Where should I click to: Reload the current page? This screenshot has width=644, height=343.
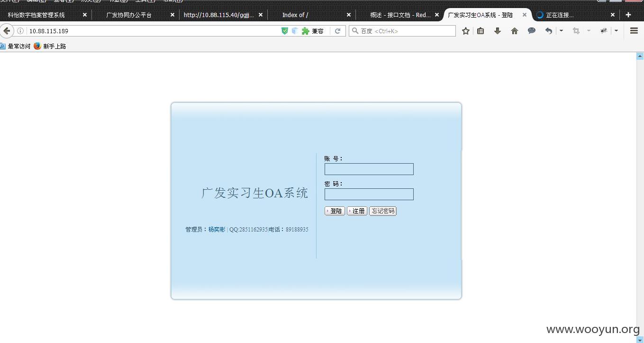(337, 31)
